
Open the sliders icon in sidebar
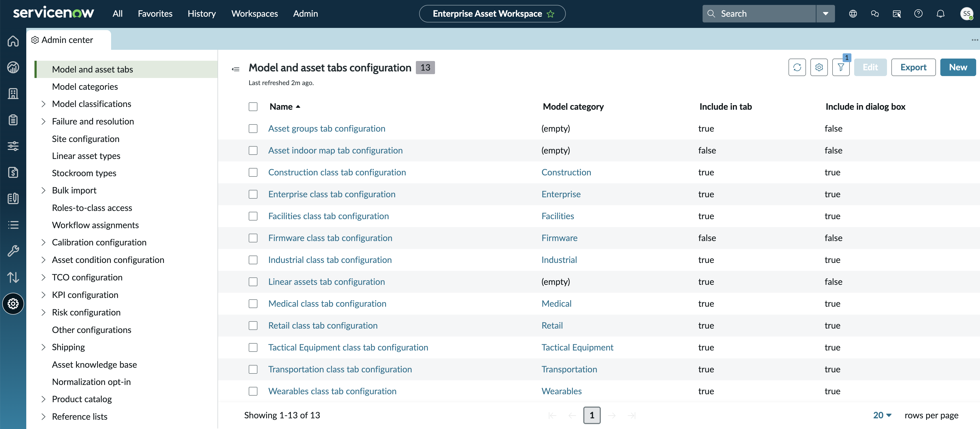coord(13,146)
